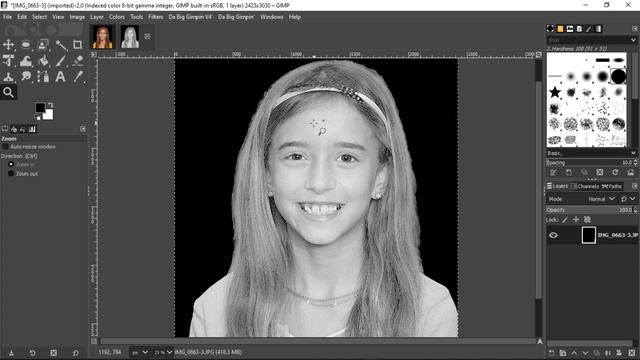
Task: Open the Da Big Gimpin V4 menu
Action: click(191, 17)
